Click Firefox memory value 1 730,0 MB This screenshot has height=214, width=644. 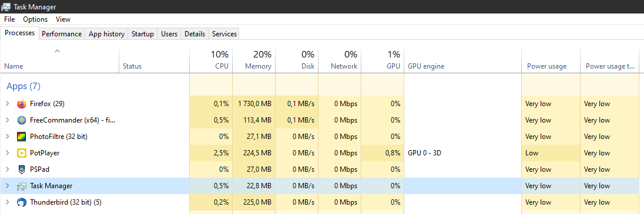click(254, 104)
